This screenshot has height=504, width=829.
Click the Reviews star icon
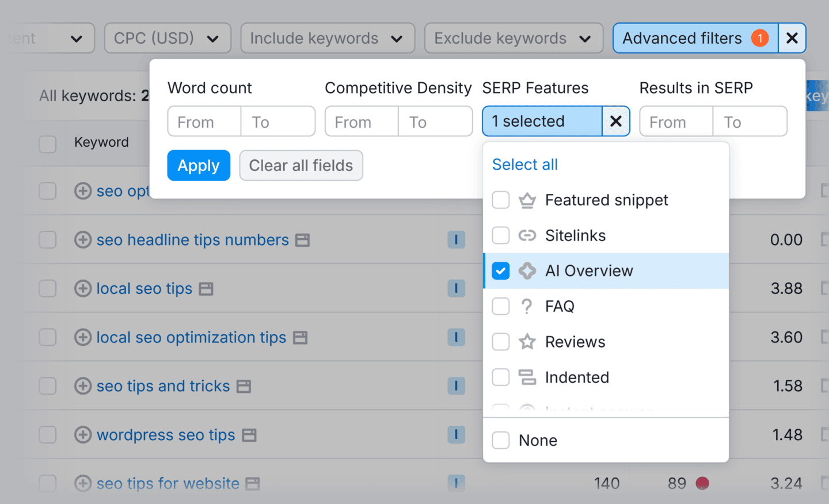click(527, 341)
